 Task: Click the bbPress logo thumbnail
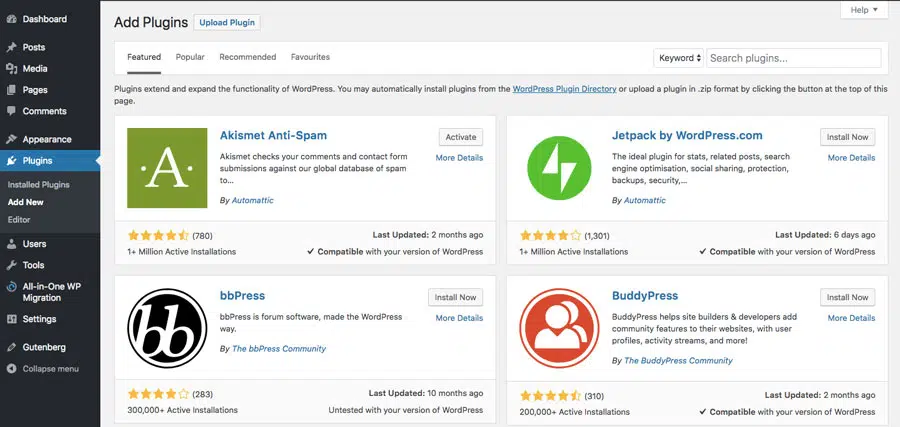(167, 328)
